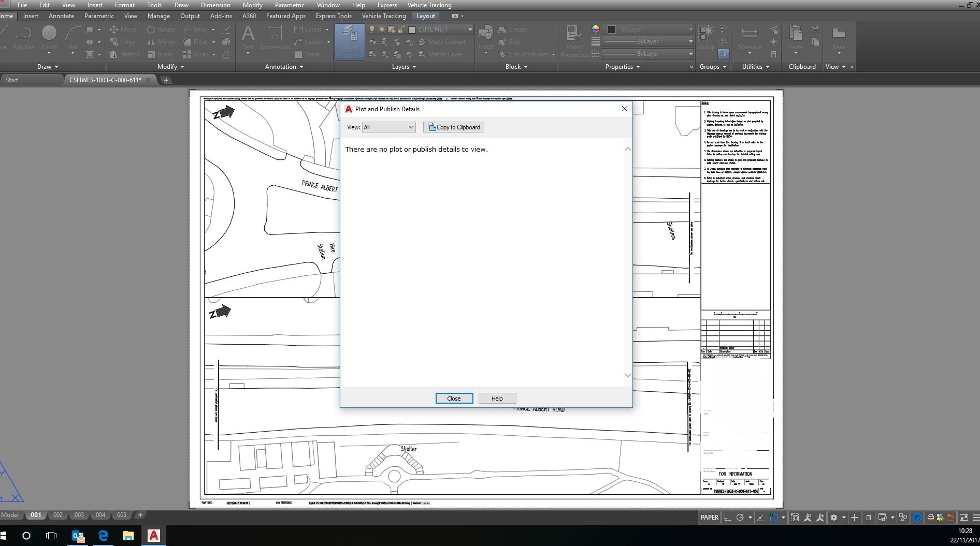Click the red object color swatch

(x=595, y=29)
